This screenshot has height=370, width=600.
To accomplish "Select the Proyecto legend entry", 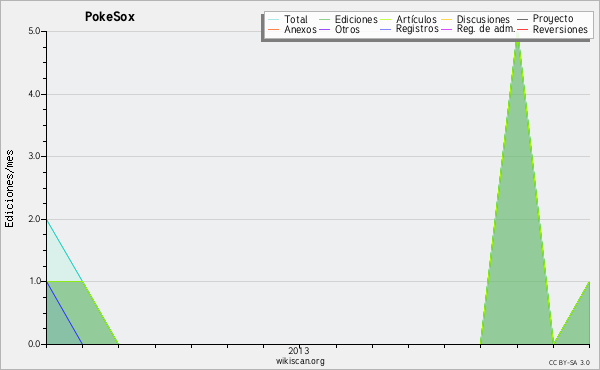I will (545, 18).
